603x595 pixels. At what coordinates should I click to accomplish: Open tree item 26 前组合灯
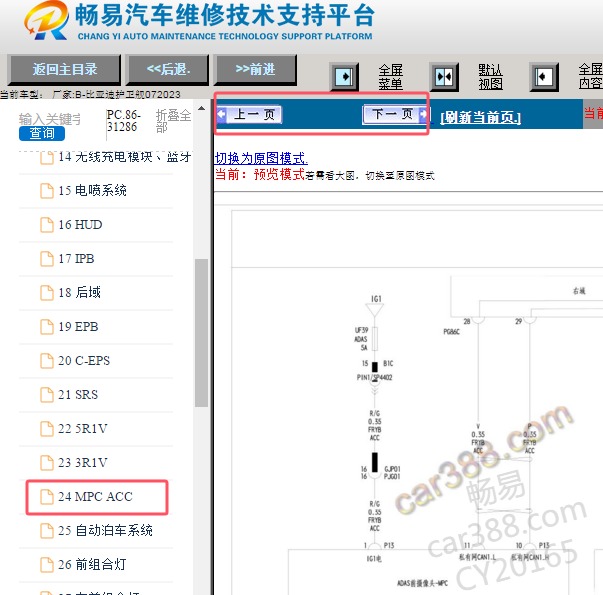(x=92, y=564)
